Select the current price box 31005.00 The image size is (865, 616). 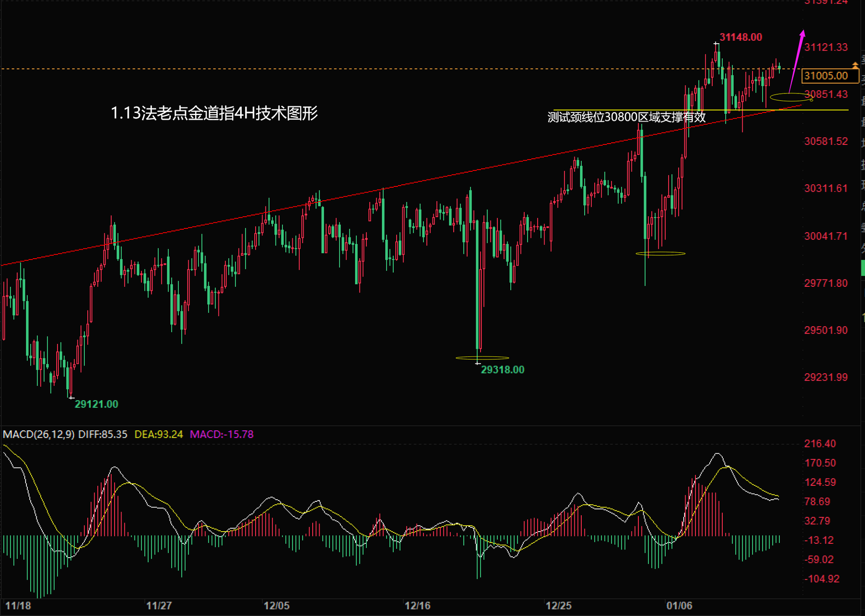[830, 76]
